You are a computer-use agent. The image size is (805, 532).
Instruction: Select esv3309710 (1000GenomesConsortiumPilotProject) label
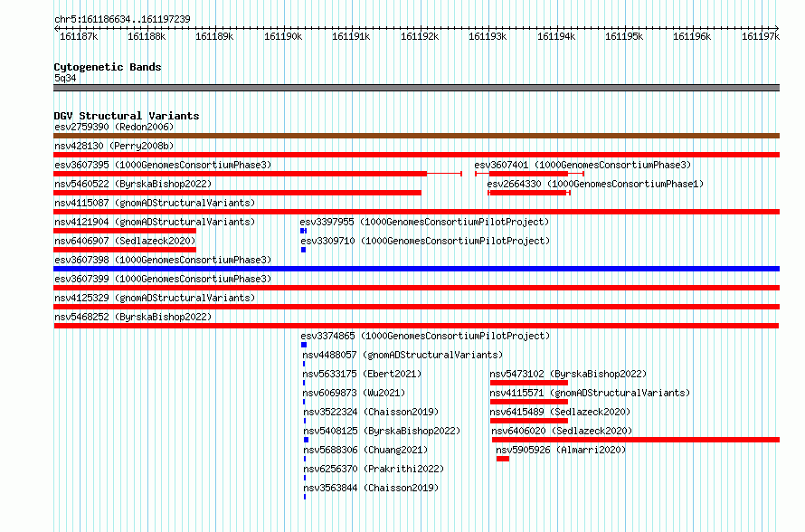coord(425,241)
